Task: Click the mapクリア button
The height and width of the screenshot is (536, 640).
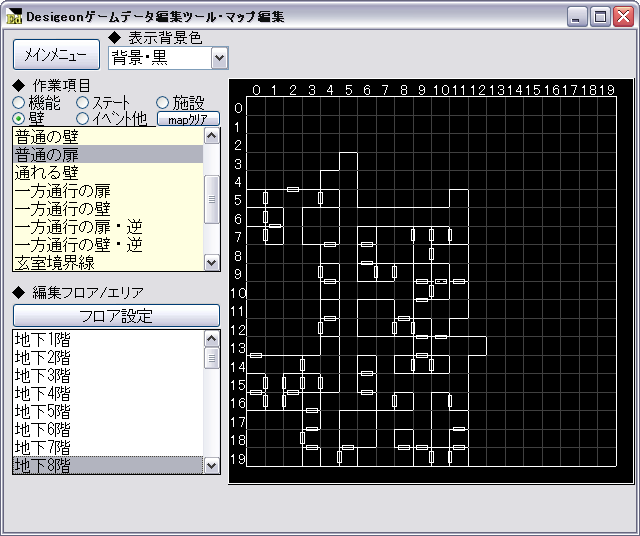Action: tap(189, 119)
